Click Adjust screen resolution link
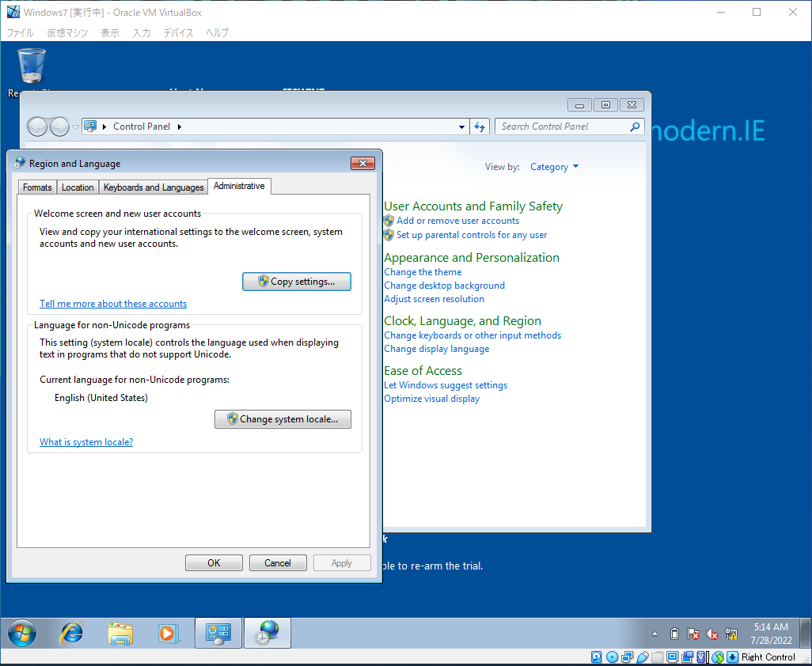This screenshot has height=666, width=812. 434,299
